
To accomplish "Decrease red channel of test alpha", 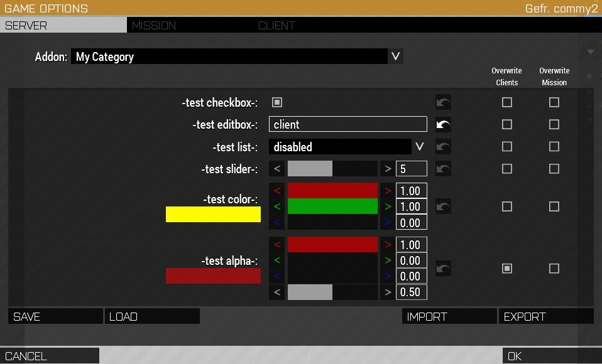I will coord(277,245).
